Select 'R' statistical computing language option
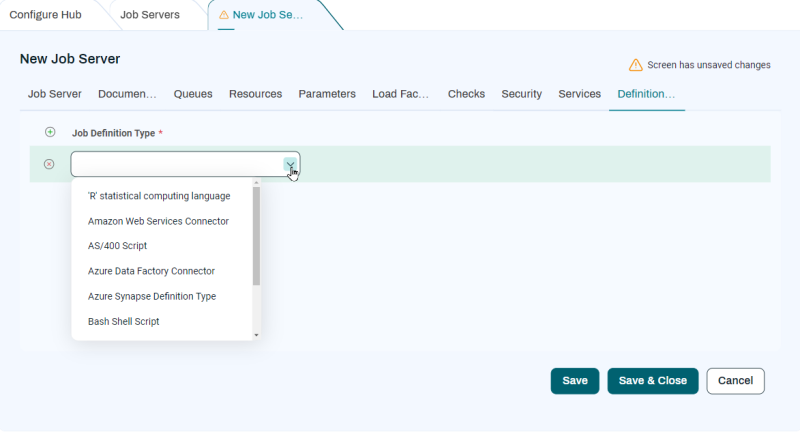The width and height of the screenshot is (800, 432). point(159,196)
